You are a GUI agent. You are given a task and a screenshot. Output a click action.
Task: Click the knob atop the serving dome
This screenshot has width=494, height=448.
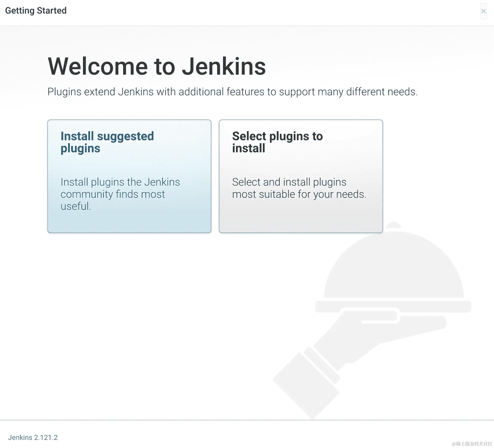tap(393, 225)
